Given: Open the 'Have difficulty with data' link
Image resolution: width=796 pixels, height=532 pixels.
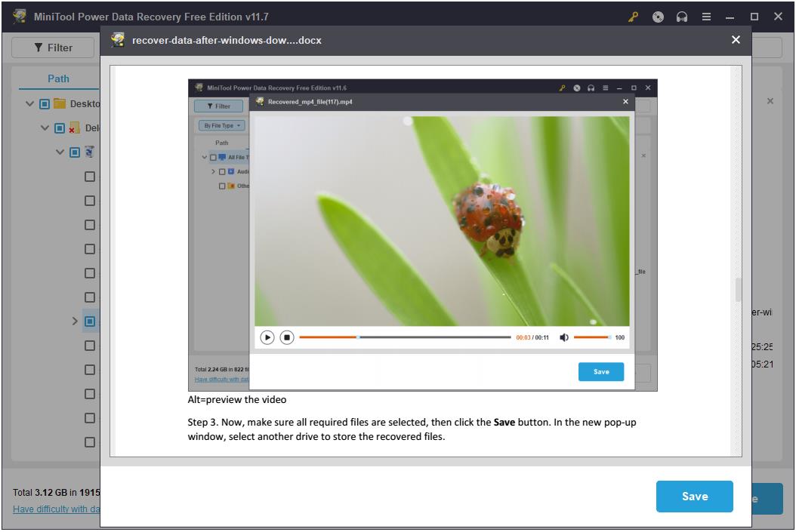Looking at the screenshot, I should 57,509.
